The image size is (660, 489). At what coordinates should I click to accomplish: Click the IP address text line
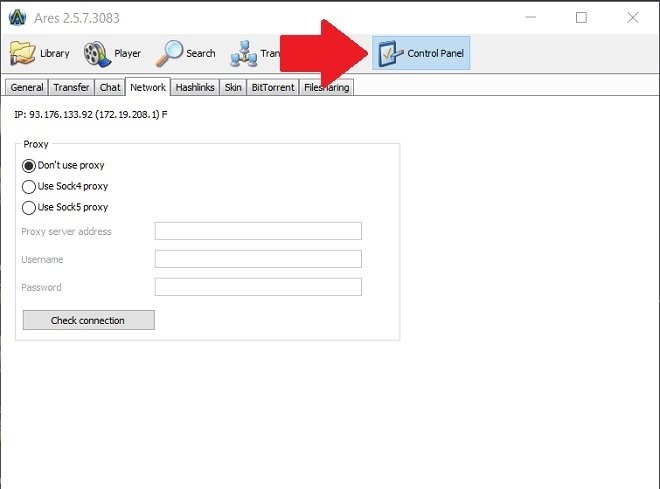[90, 114]
